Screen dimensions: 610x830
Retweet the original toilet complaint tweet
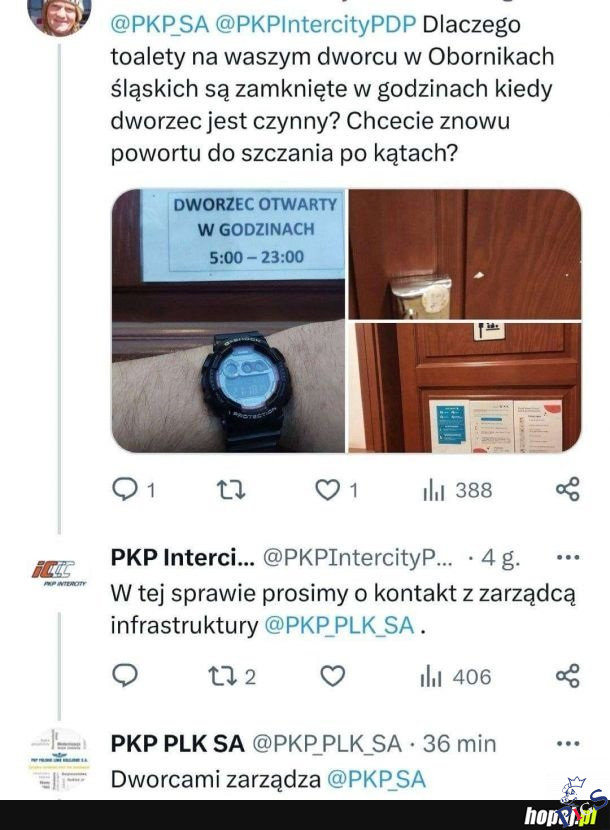pos(232,490)
